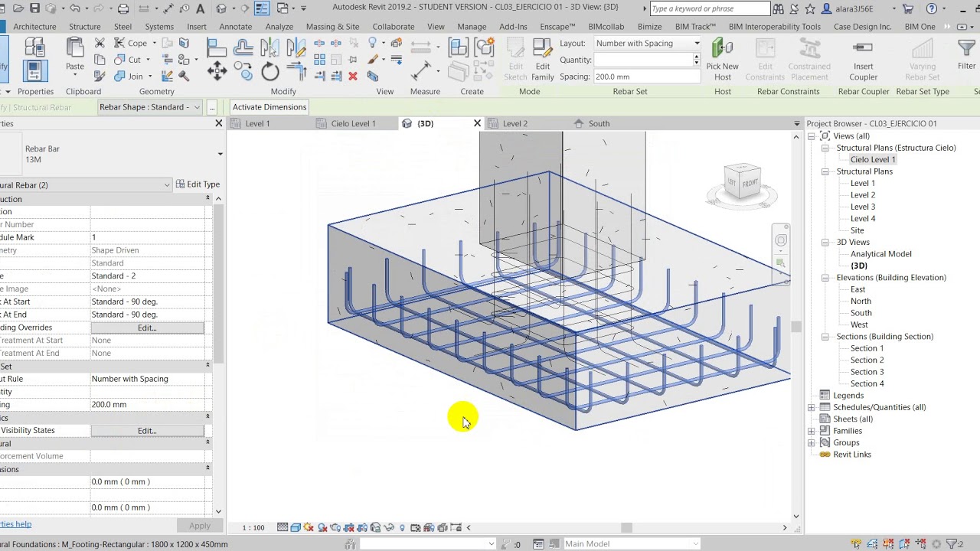This screenshot has height=551, width=980.
Task: Select the Rotate tool in Modify panel
Action: (270, 72)
